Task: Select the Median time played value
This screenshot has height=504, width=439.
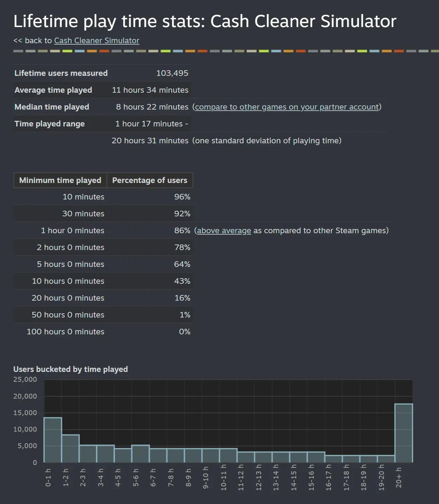Action: point(152,107)
